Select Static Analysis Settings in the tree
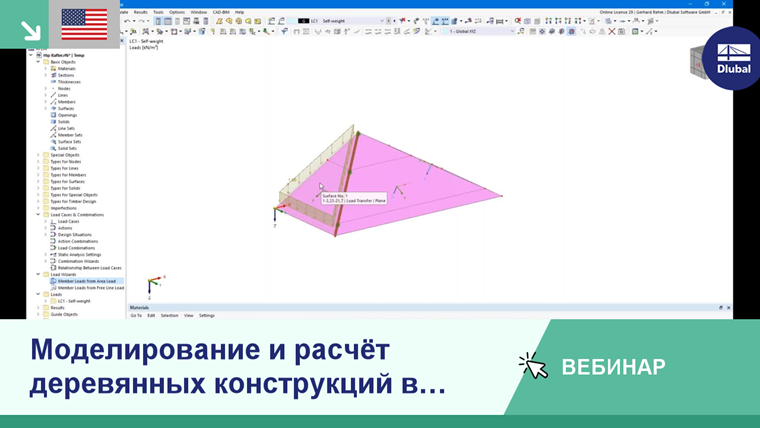Viewport: 760px width, 428px height. point(79,254)
